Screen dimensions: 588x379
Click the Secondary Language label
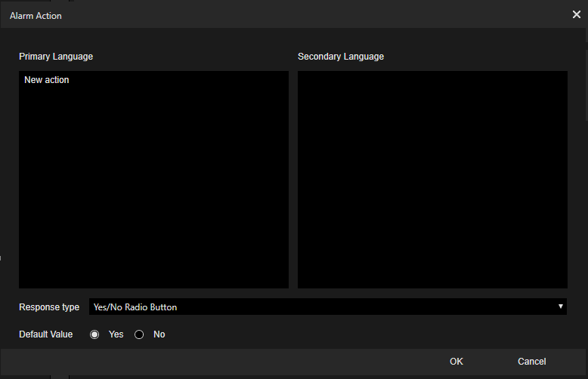point(341,57)
